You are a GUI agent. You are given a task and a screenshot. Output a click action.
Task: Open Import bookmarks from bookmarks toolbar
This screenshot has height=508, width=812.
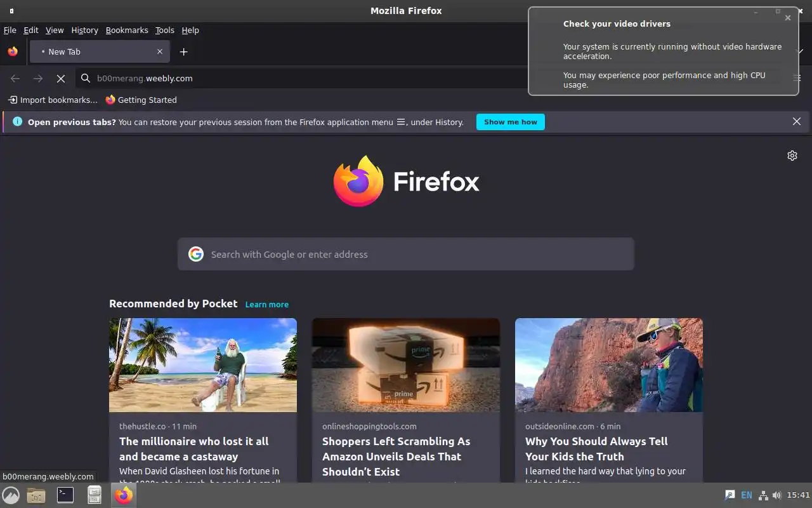click(53, 100)
